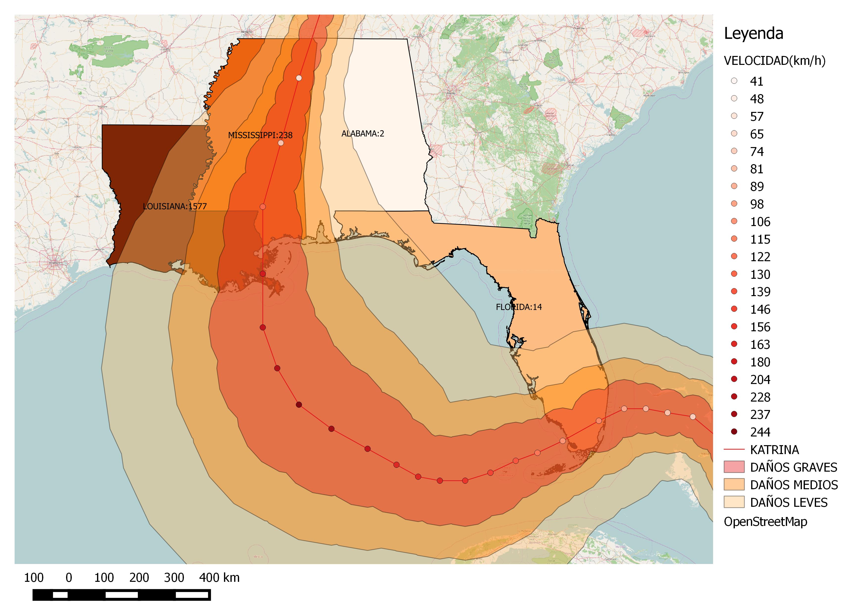
Task: Click the OpenStreetMap legend entry
Action: 766,522
